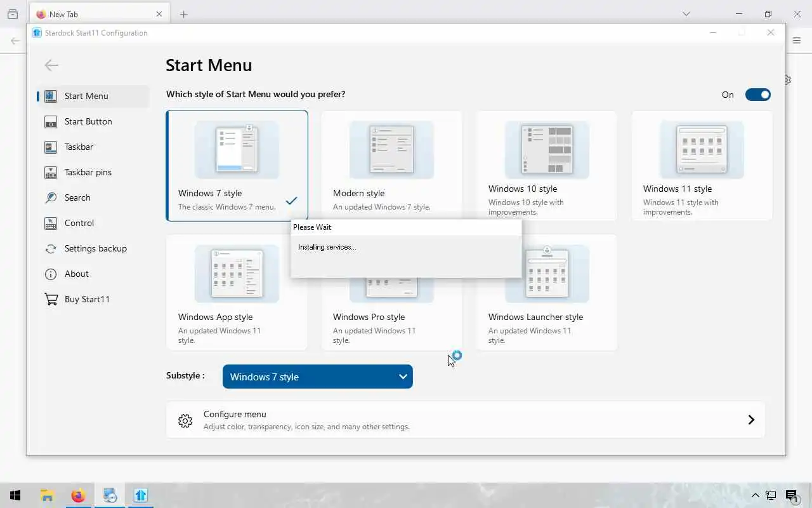Screen dimensions: 812x508
Task: Click the About info icon
Action: (x=51, y=274)
